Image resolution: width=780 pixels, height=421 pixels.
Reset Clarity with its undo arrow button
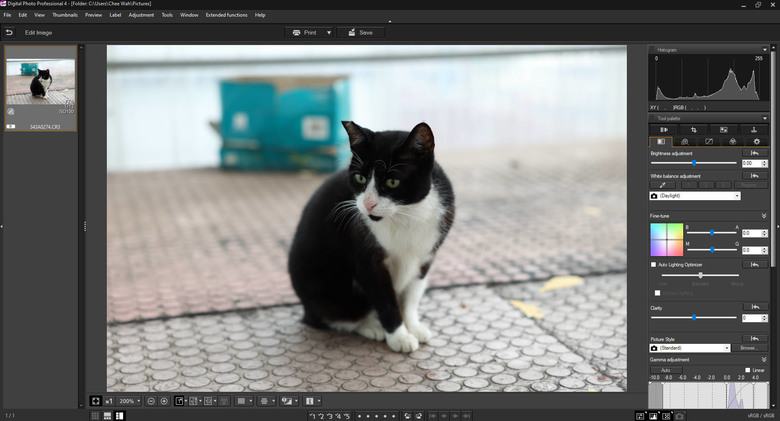click(755, 307)
